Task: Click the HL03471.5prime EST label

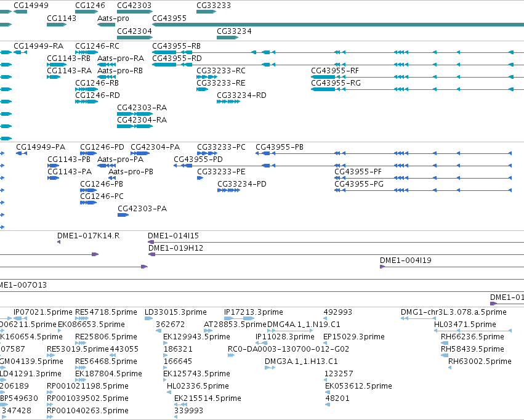Action: (465, 325)
